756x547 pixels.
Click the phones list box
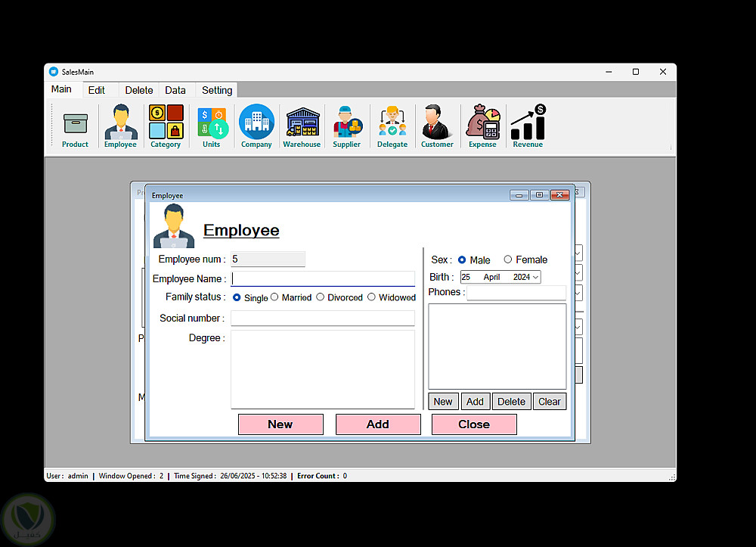(x=497, y=347)
